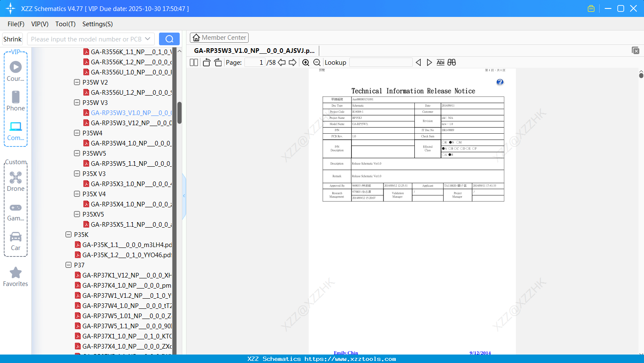644x363 pixels.
Task: Open GA-P35K_1.1 file
Action: click(x=123, y=245)
